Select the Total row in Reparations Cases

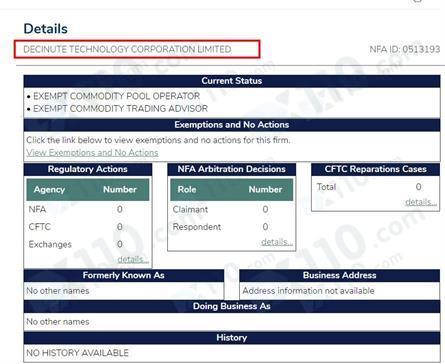pyautogui.click(x=375, y=187)
